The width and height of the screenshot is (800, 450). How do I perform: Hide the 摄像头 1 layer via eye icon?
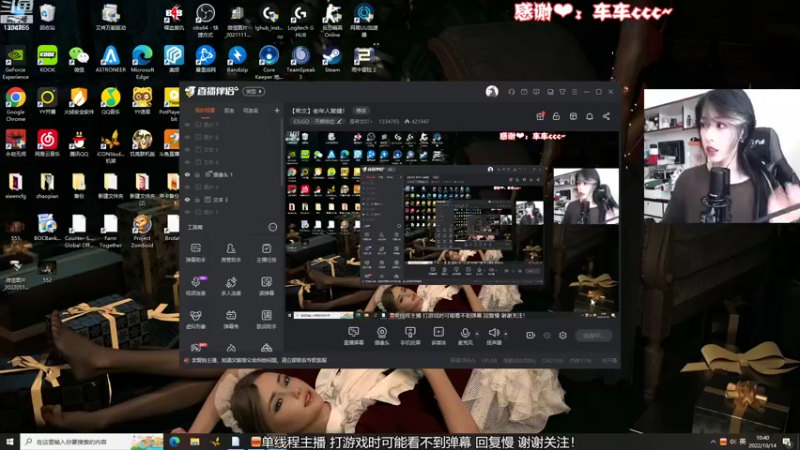click(187, 174)
